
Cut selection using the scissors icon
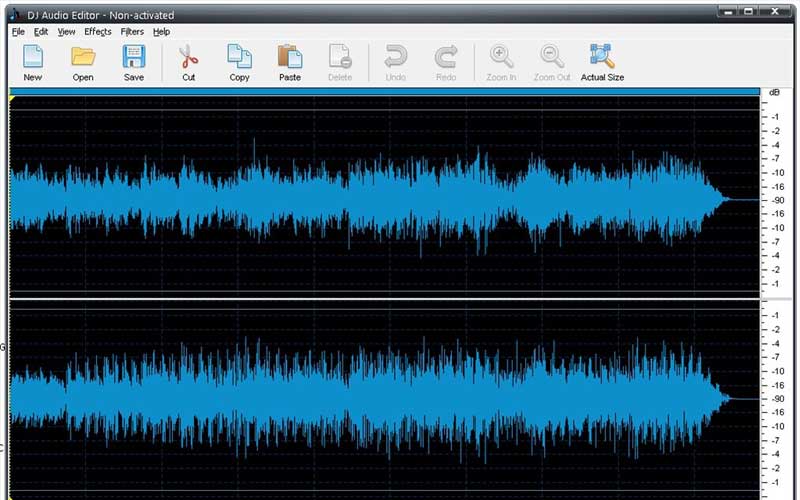pyautogui.click(x=189, y=57)
